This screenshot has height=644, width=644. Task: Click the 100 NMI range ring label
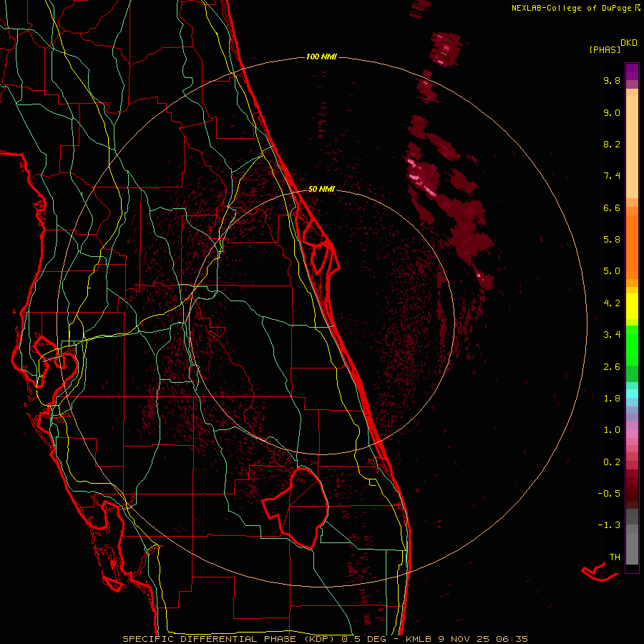point(321,57)
